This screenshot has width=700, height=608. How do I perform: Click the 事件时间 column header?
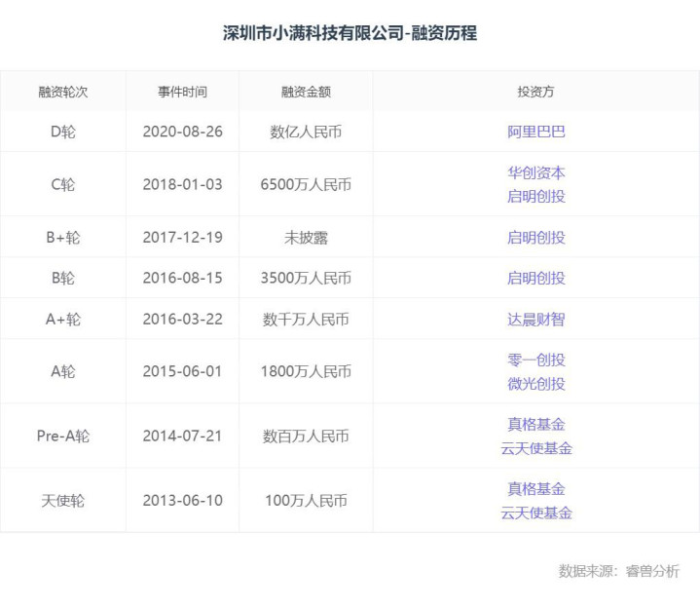pyautogui.click(x=182, y=92)
